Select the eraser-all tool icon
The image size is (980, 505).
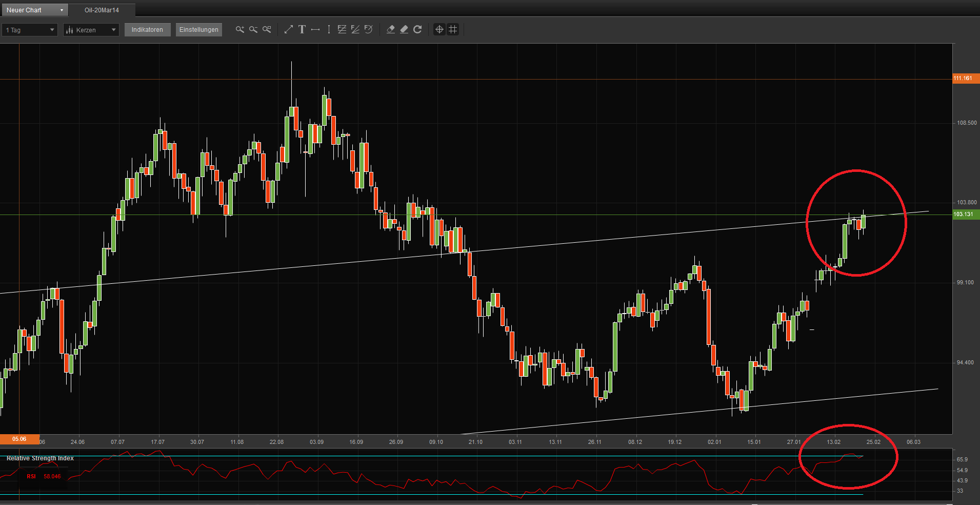coord(404,29)
